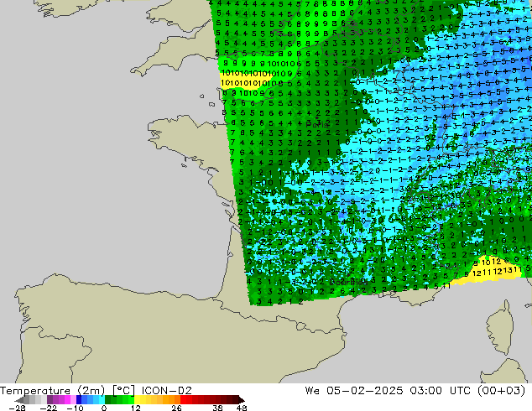Click the '0' legend value
The height and width of the screenshot is (411, 532).
(x=104, y=408)
